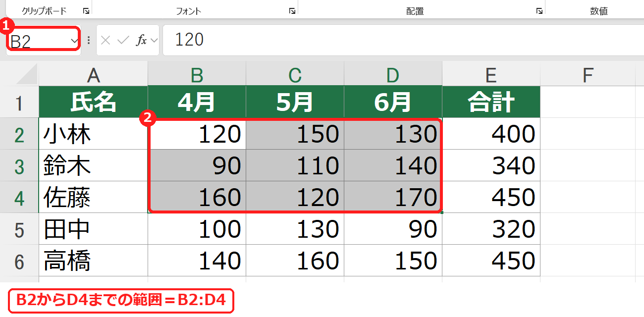Click 田中's total 320
The height and width of the screenshot is (317, 644).
[x=491, y=229]
